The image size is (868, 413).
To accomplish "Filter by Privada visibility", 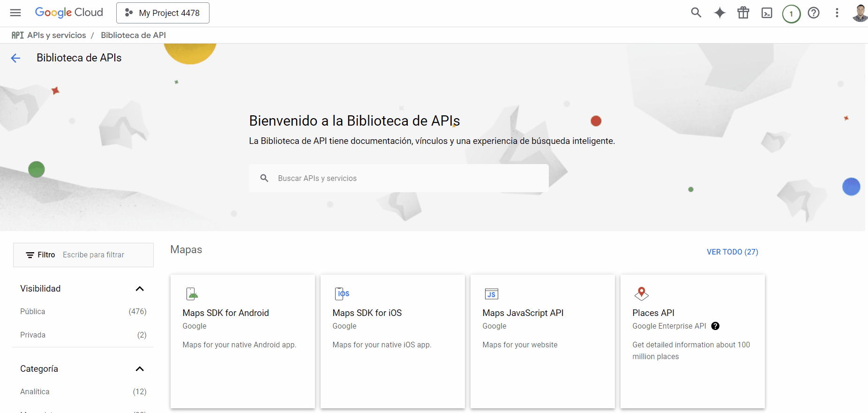I will pyautogui.click(x=33, y=335).
